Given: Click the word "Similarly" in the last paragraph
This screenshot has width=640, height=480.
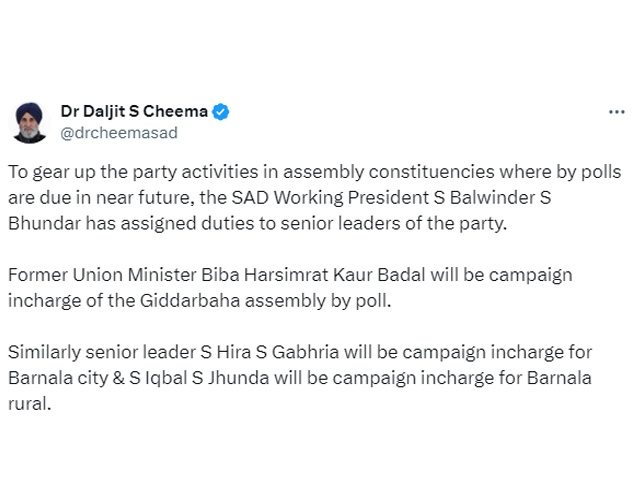Looking at the screenshot, I should (x=41, y=352).
